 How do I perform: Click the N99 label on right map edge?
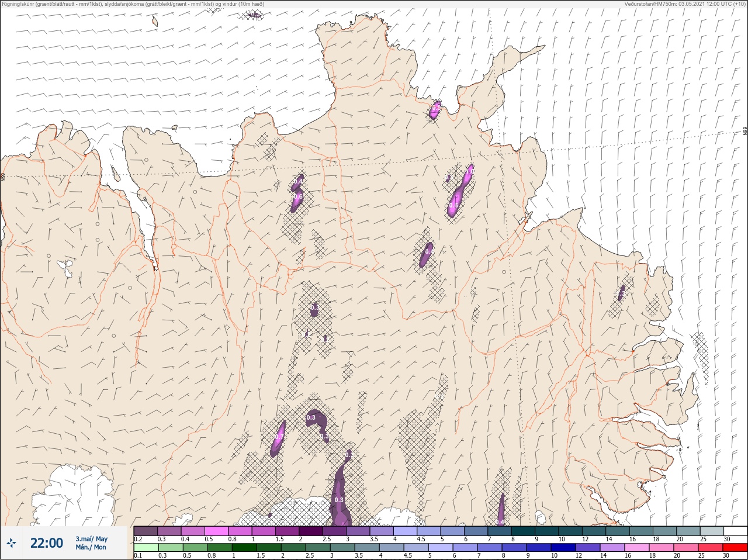(745, 132)
